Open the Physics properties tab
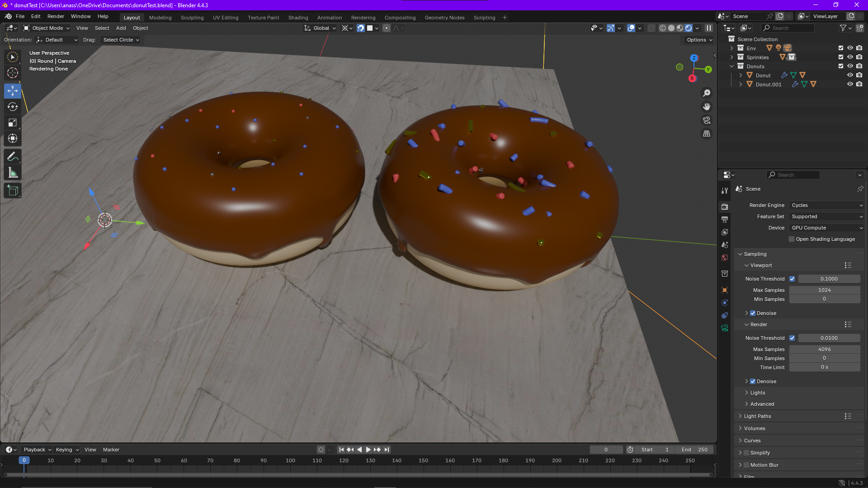This screenshot has width=868, height=488. 725,303
